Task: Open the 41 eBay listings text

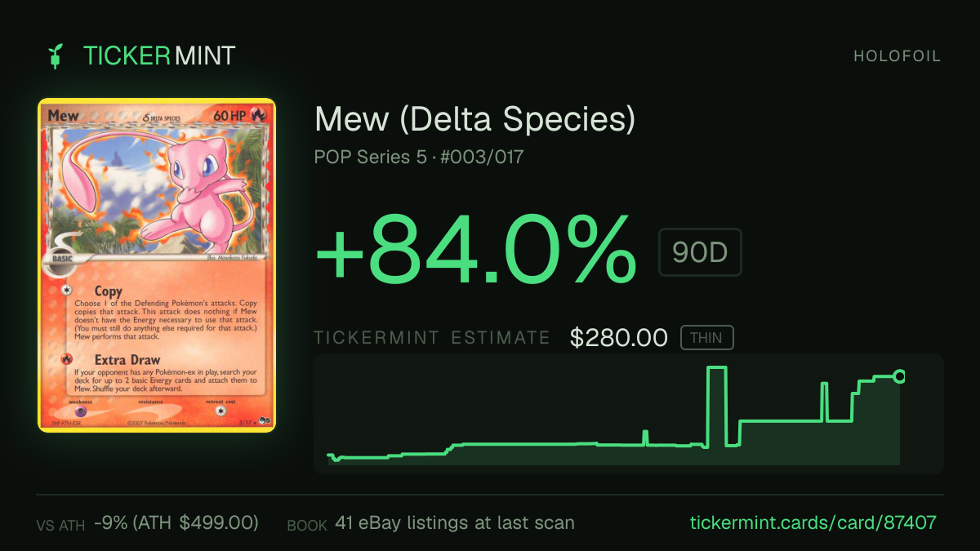Action: (455, 522)
